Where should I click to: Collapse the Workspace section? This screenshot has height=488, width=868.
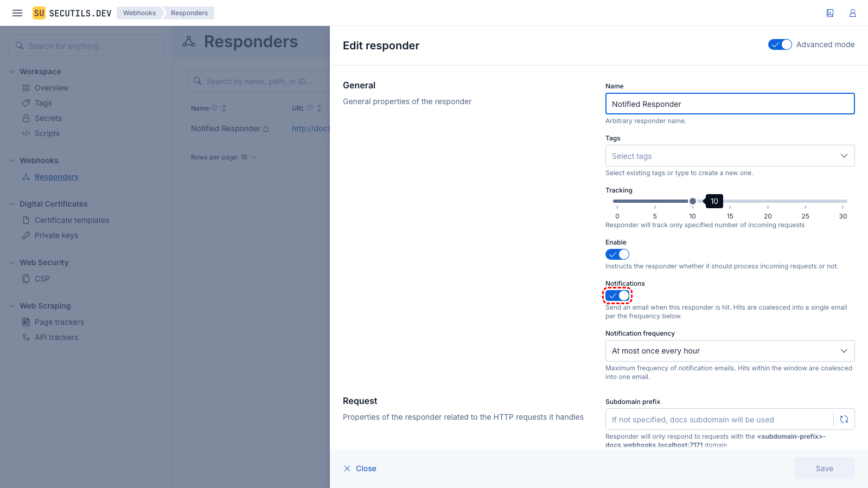coord(12,72)
